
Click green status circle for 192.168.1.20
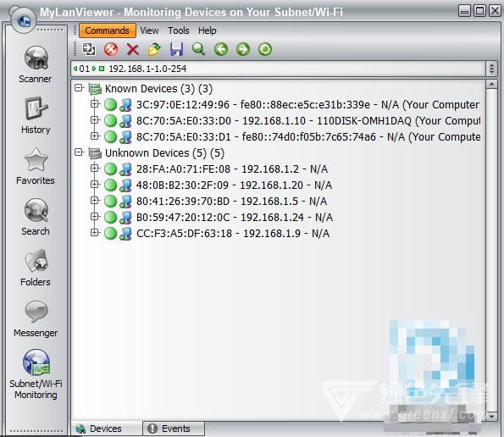coord(110,185)
